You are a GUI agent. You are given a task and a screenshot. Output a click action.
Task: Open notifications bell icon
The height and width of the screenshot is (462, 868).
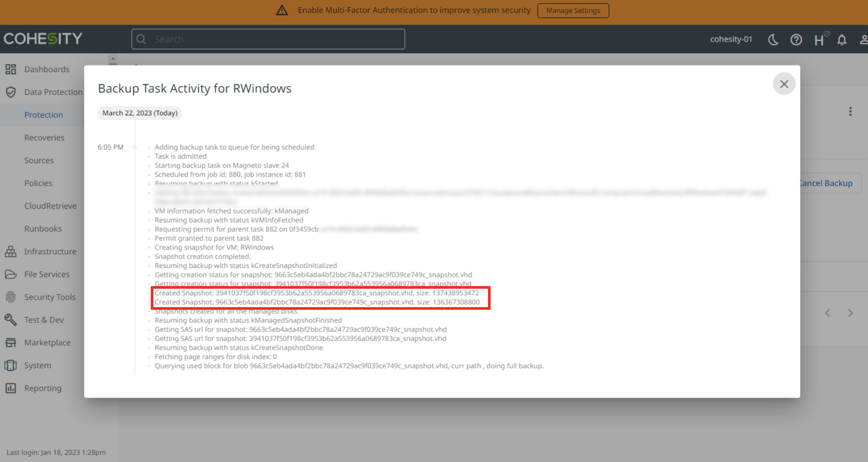[842, 39]
